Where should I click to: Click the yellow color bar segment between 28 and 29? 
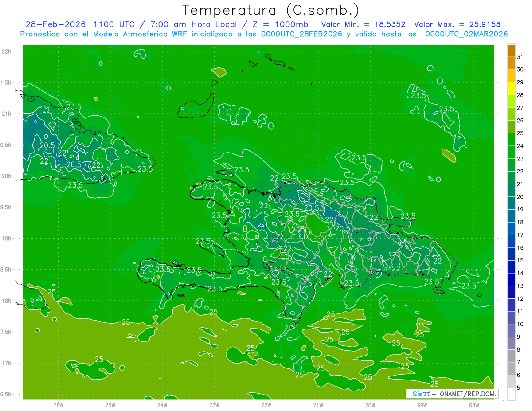(512, 89)
